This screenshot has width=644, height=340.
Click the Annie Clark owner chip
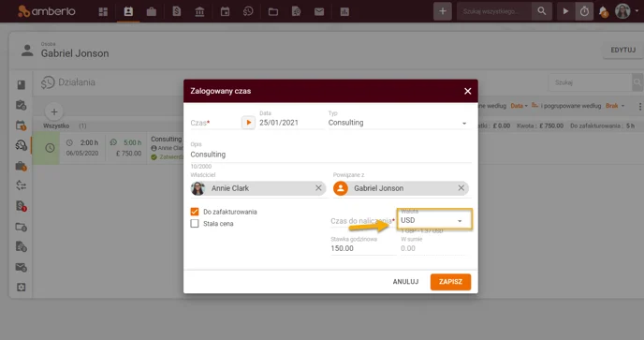tap(258, 188)
